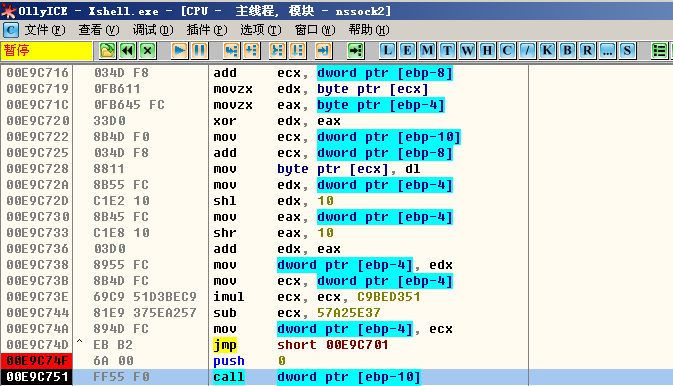Open Source window with S button
The image size is (673, 386).
pyautogui.click(x=627, y=51)
